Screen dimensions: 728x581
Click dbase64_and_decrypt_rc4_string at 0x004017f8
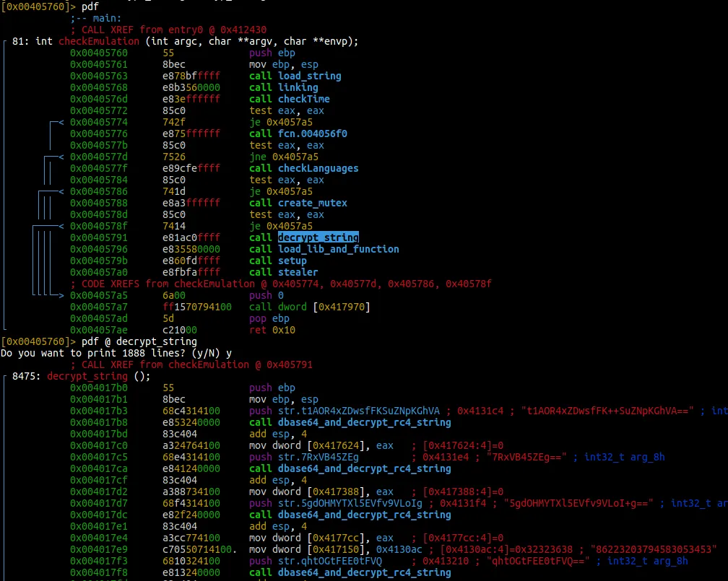coord(365,572)
